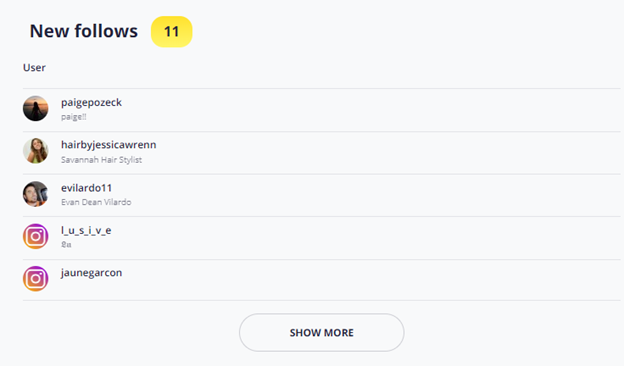Click the User column header
Image resolution: width=624 pixels, height=366 pixels.
coord(34,68)
